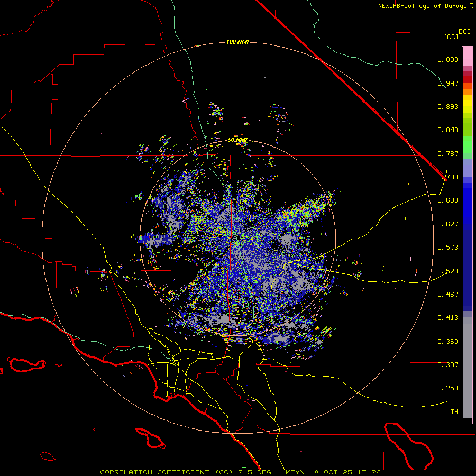Click the 0.787 legend value

click(448, 153)
